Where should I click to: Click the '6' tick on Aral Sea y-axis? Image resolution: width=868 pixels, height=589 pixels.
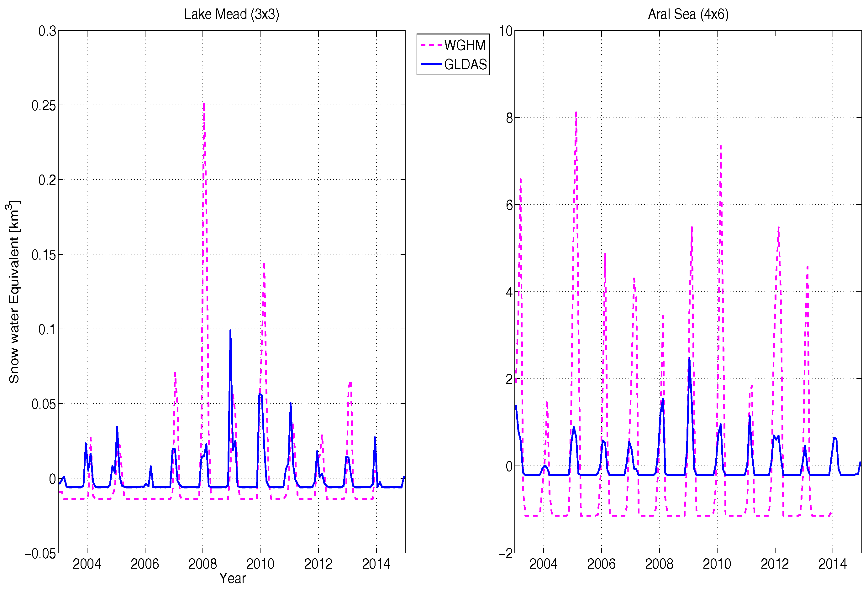point(509,205)
